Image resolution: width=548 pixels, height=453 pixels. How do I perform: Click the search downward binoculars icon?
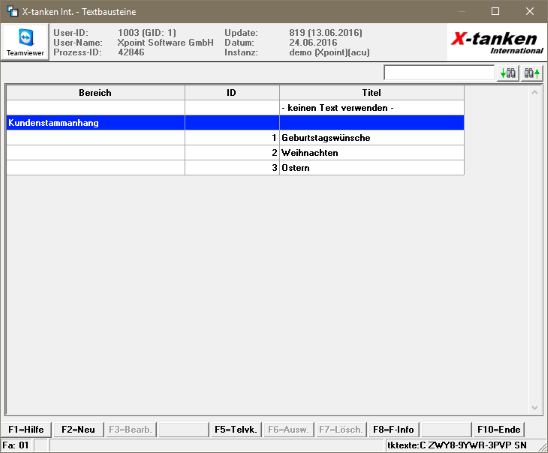(x=508, y=73)
